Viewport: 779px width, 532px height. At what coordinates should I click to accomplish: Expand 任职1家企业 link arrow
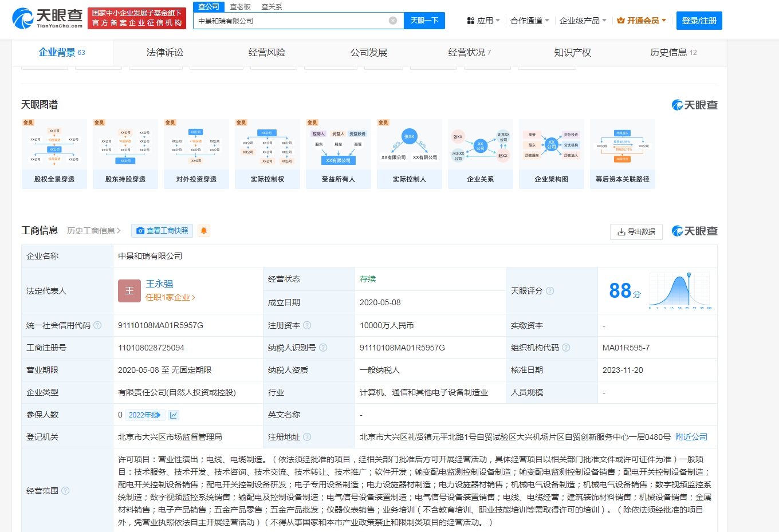(194, 297)
